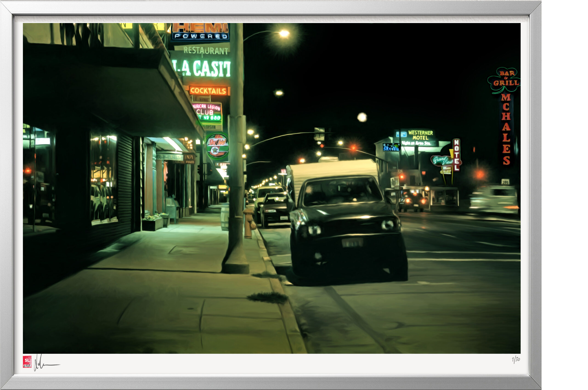Click the green RESTAURANT sign text
Image resolution: width=588 pixels, height=390 pixels.
click(206, 51)
